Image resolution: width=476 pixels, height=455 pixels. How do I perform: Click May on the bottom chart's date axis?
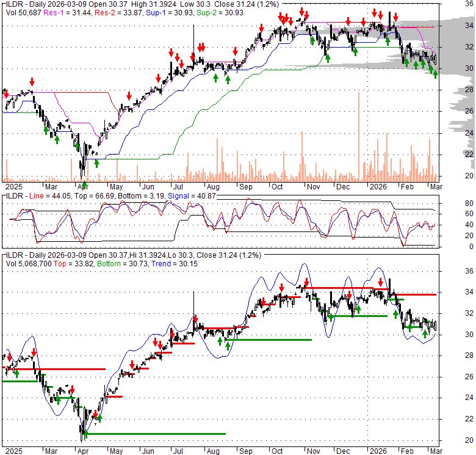click(x=117, y=451)
